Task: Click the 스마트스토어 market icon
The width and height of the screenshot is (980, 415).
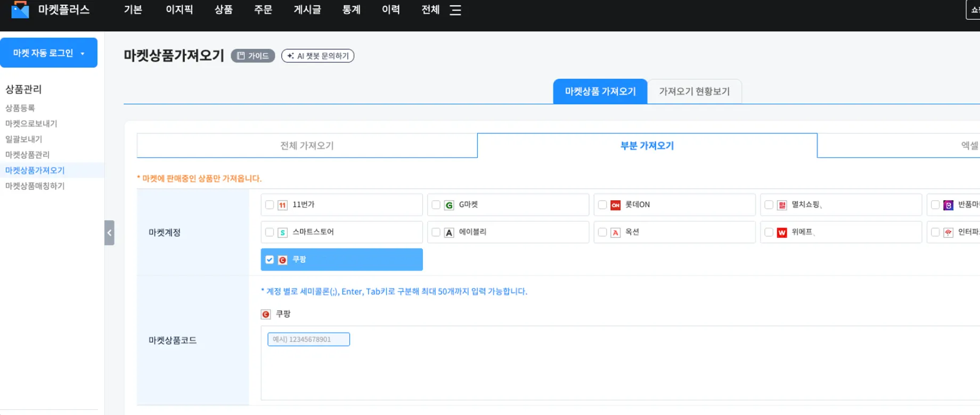Action: click(x=282, y=232)
